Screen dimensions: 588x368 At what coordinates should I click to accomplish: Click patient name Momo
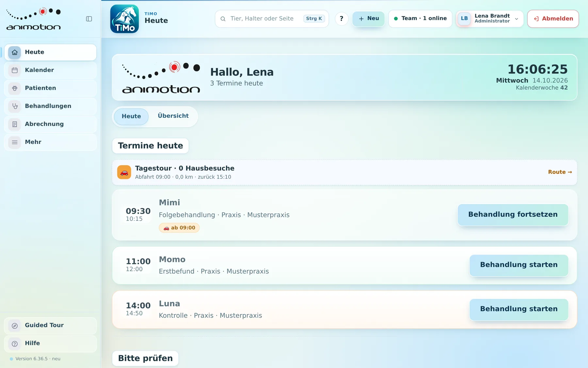pos(172,260)
